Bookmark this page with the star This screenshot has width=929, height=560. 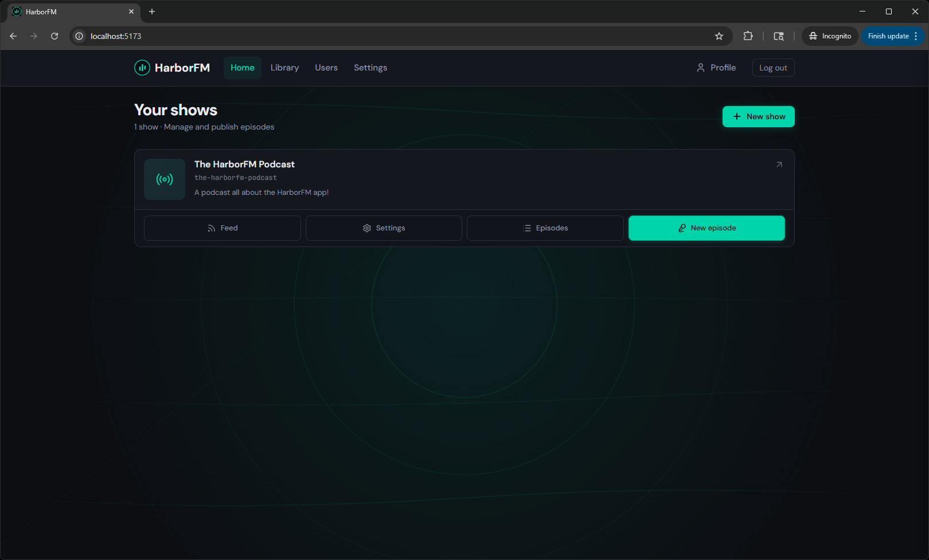pos(719,36)
